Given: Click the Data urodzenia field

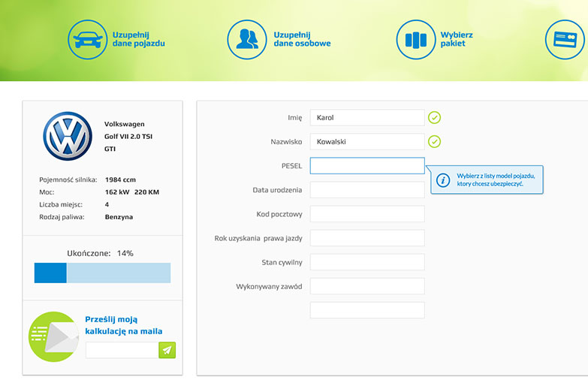Looking at the screenshot, I should tap(367, 190).
